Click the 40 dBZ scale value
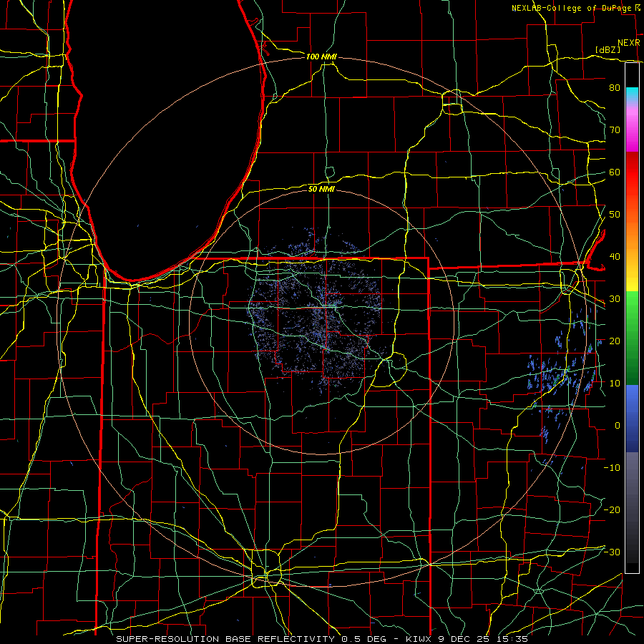The height and width of the screenshot is (644, 644). click(615, 257)
